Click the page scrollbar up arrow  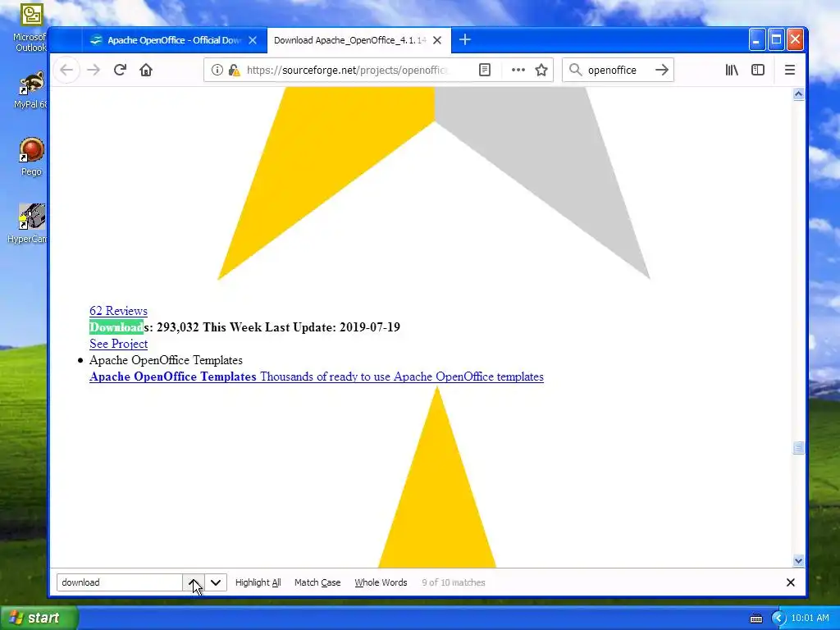[798, 95]
